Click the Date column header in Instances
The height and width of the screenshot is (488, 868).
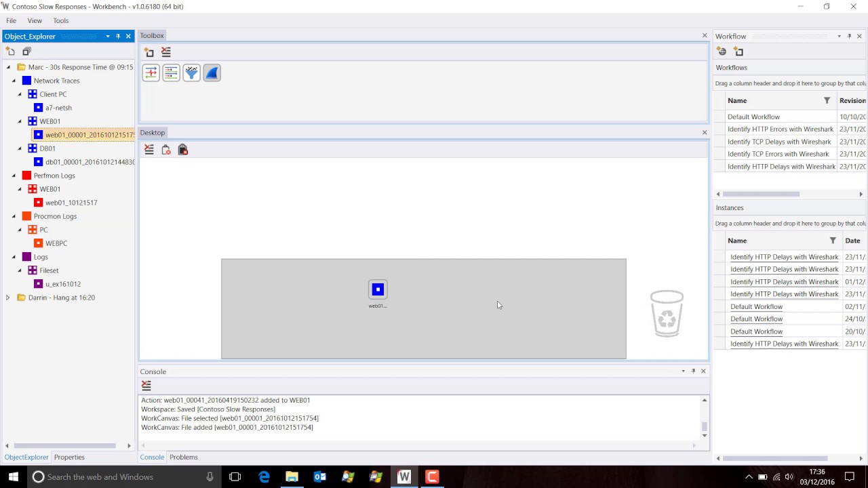852,241
